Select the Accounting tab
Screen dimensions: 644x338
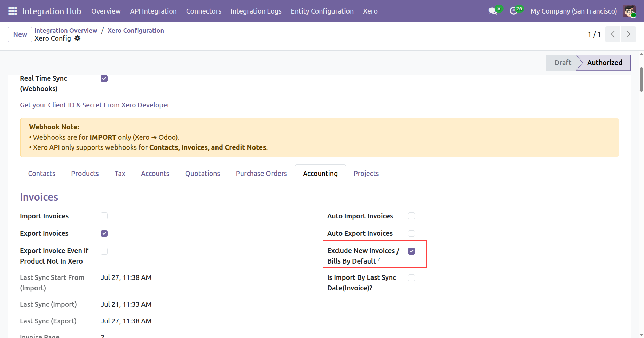pos(320,174)
